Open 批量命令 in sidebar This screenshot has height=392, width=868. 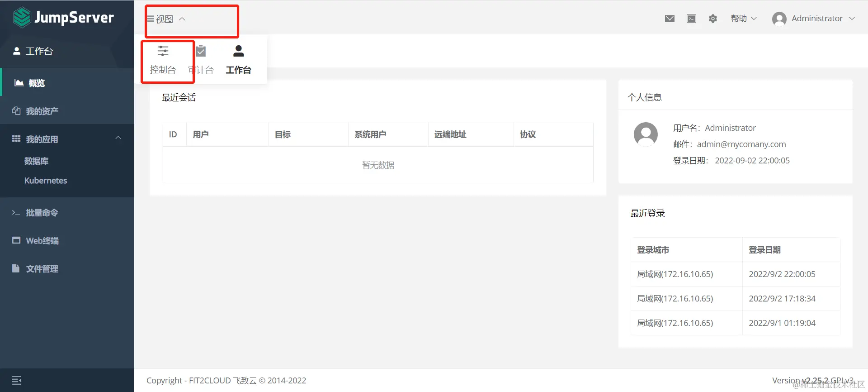click(x=67, y=212)
